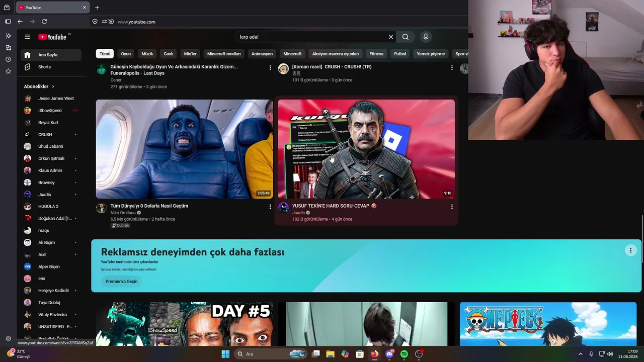This screenshot has height=362, width=644.
Task: Show hidden system tray icons
Action: (x=581, y=354)
